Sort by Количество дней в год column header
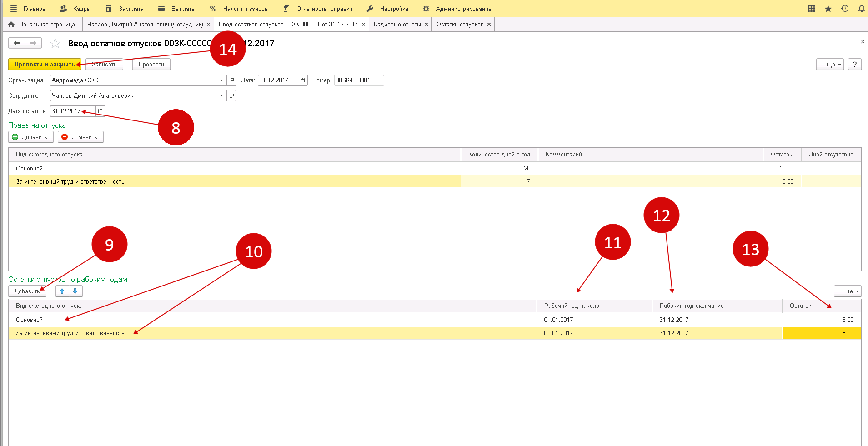Viewport: 868px width, 446px height. 499,155
